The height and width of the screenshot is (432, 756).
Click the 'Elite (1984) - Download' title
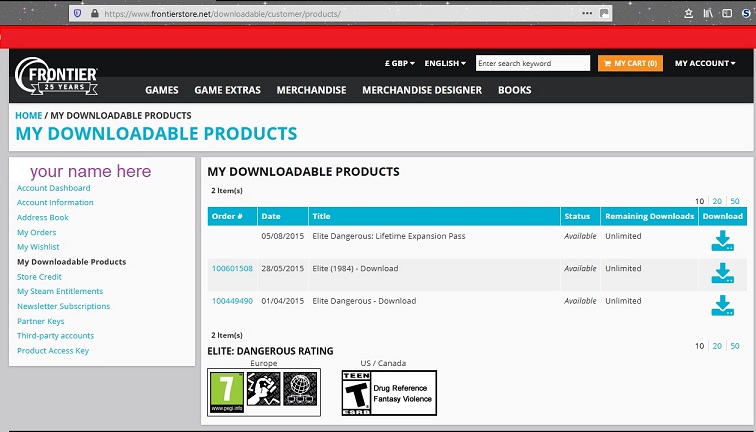pos(355,269)
